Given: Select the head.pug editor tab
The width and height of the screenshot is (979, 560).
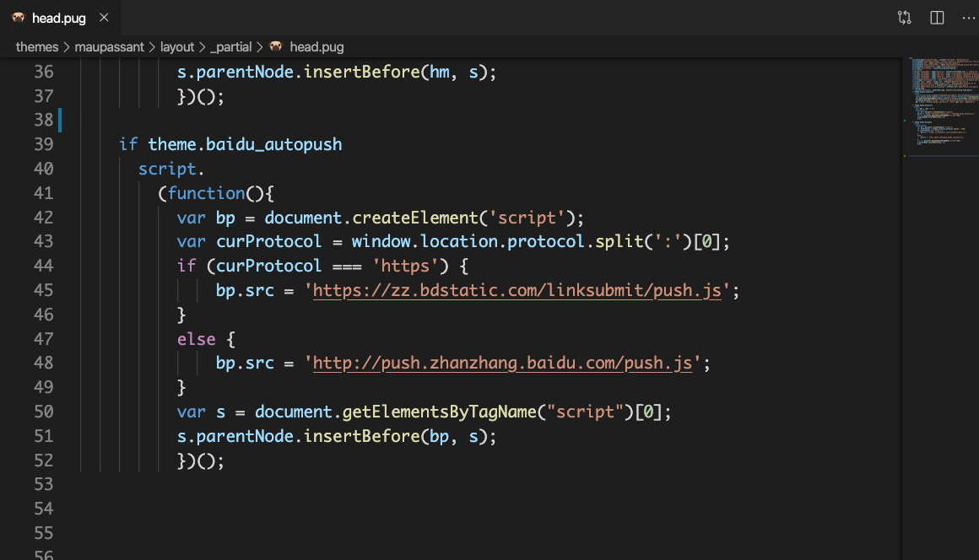Looking at the screenshot, I should 58,18.
